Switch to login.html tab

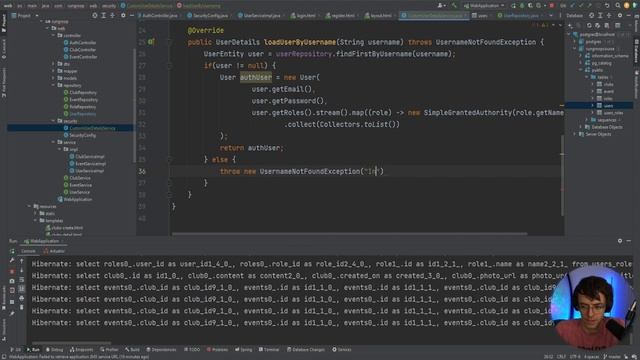[x=305, y=16]
